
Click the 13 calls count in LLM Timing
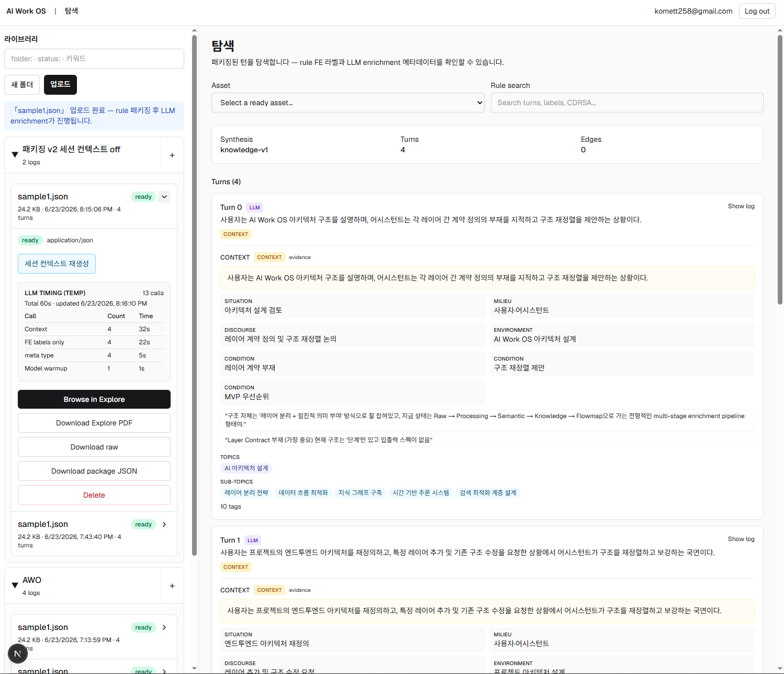pyautogui.click(x=153, y=293)
